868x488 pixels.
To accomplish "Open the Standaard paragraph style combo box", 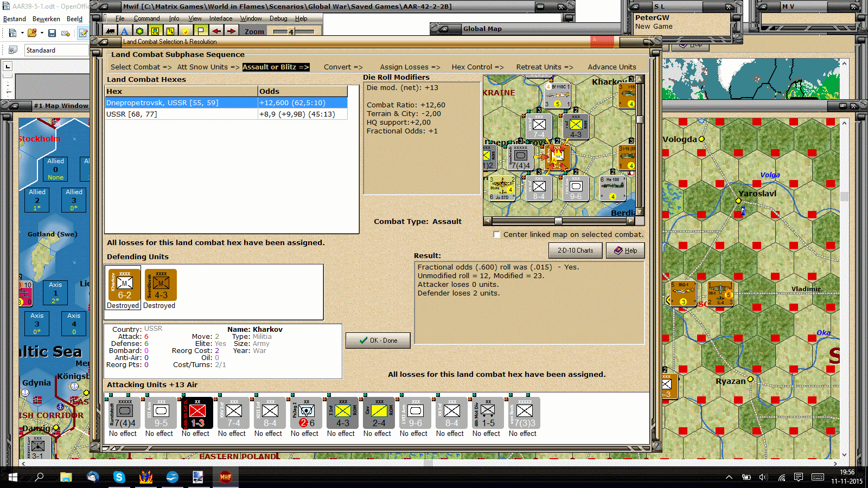I will pyautogui.click(x=56, y=50).
